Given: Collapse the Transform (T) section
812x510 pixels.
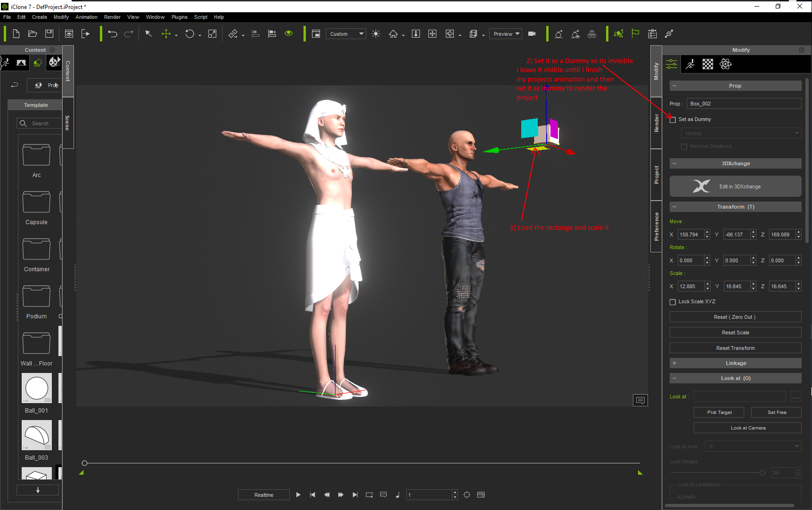Looking at the screenshot, I should click(674, 207).
